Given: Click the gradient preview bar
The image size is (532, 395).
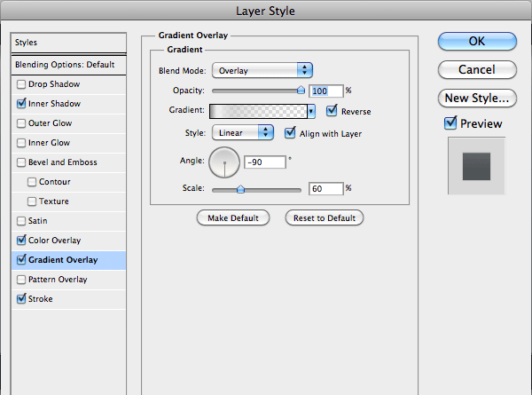Looking at the screenshot, I should (x=258, y=111).
